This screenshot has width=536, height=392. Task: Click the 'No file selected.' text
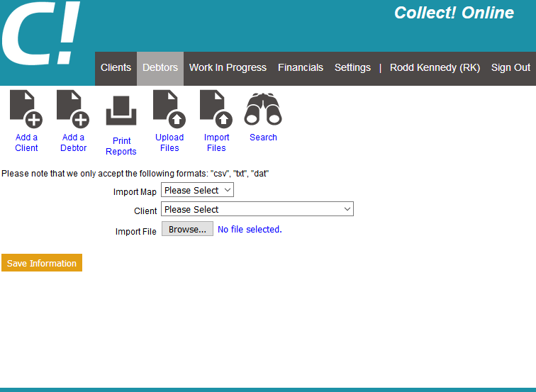pos(250,230)
